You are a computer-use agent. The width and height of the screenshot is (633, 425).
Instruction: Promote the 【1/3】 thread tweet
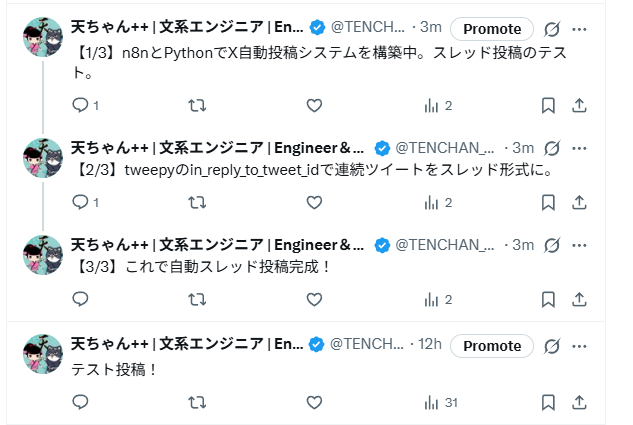pos(492,29)
